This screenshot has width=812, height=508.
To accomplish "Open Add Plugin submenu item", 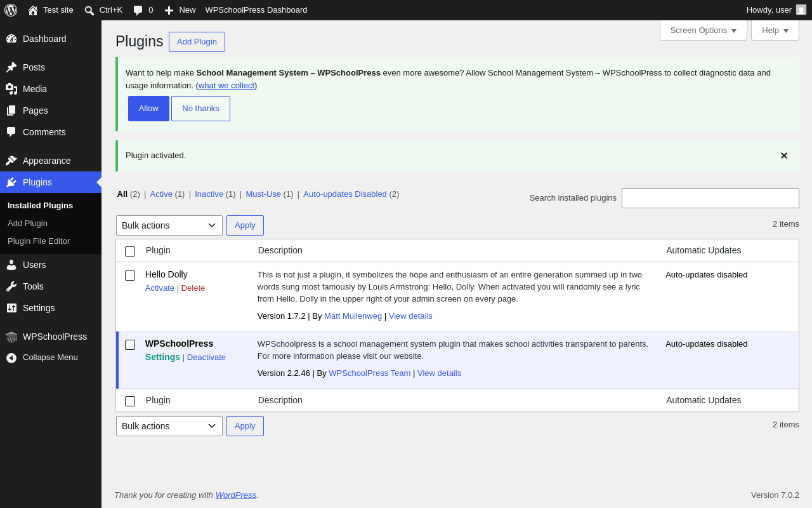I will pyautogui.click(x=51, y=223).
